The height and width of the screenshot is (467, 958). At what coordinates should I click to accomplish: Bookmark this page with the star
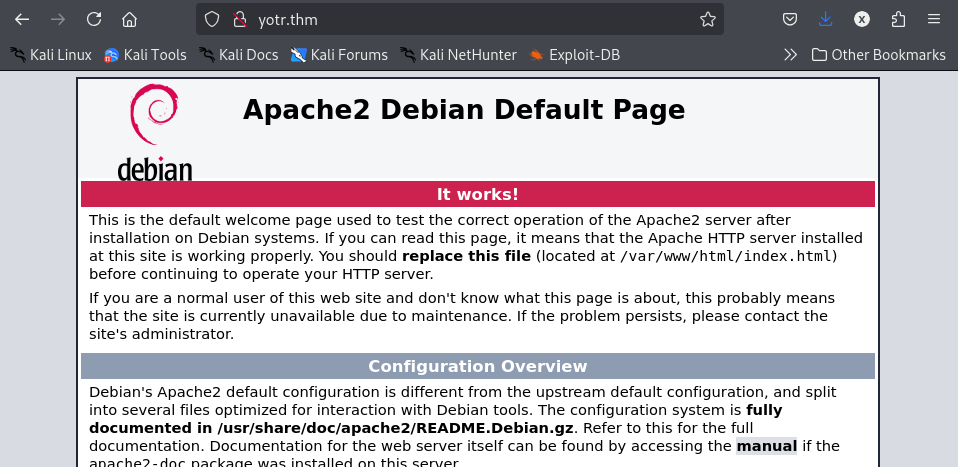click(x=708, y=20)
